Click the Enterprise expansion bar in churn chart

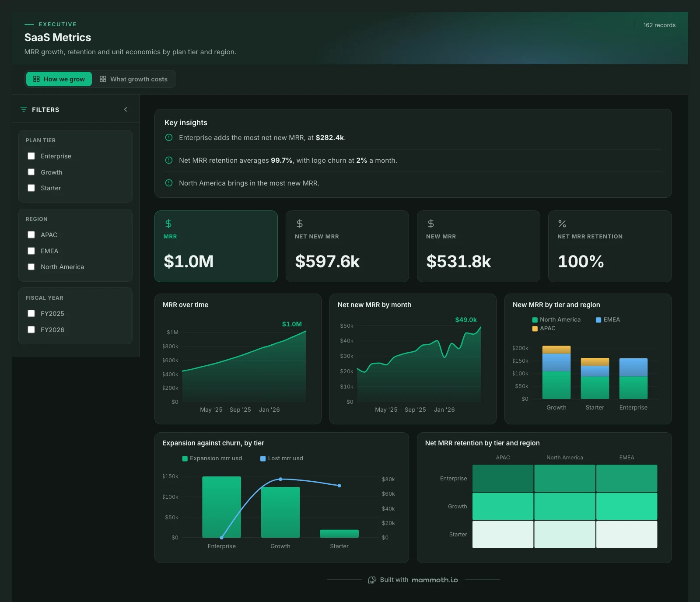tap(222, 507)
